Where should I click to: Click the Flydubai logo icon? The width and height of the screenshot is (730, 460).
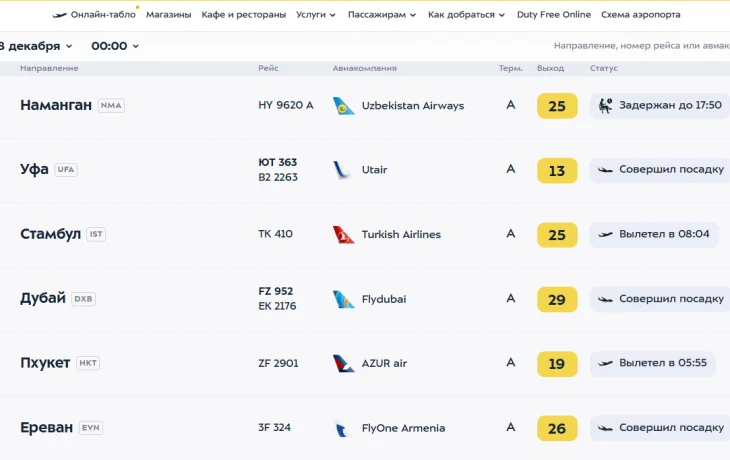click(x=343, y=299)
